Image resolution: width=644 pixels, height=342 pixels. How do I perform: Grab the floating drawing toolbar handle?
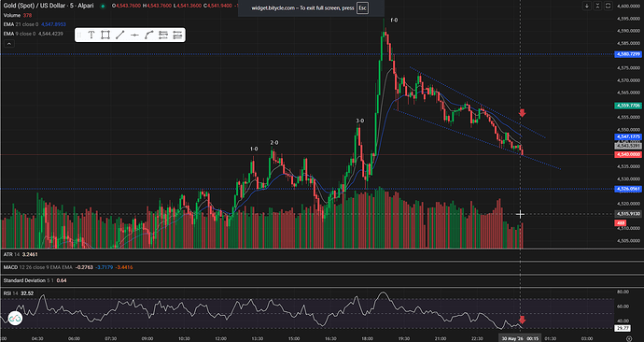click(x=79, y=35)
